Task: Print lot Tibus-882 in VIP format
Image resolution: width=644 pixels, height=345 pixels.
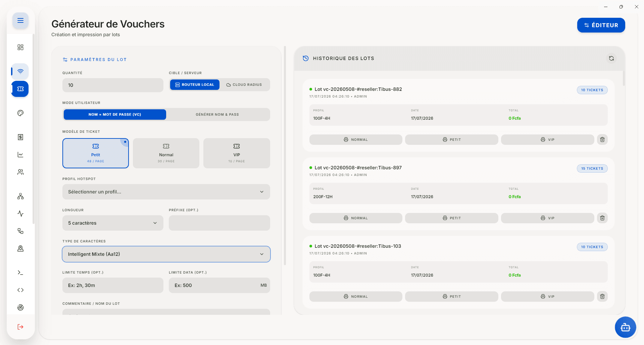Action: (547, 139)
